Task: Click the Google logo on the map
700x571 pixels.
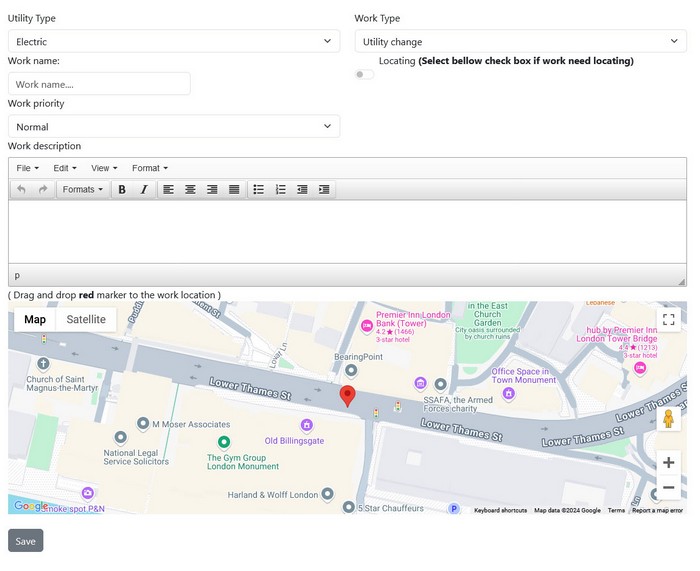Action: pyautogui.click(x=31, y=506)
